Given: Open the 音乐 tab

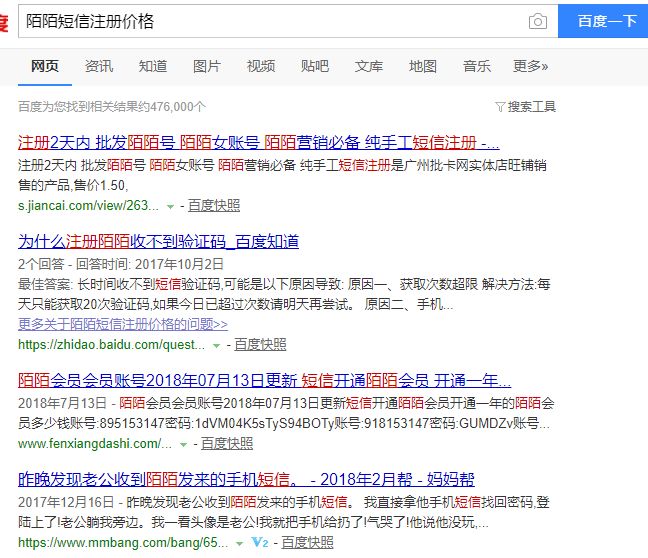Looking at the screenshot, I should tap(476, 66).
